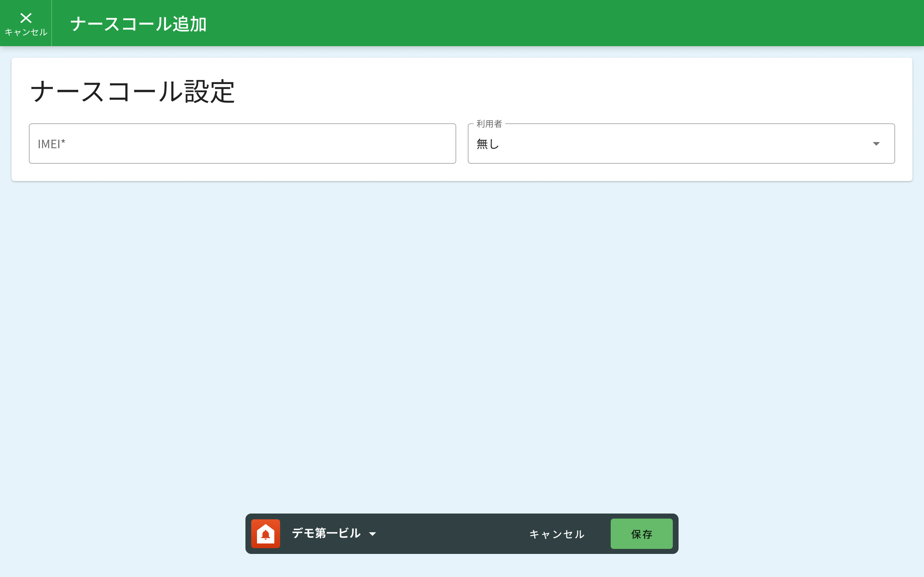Click キャンセル label under the X

[x=26, y=32]
